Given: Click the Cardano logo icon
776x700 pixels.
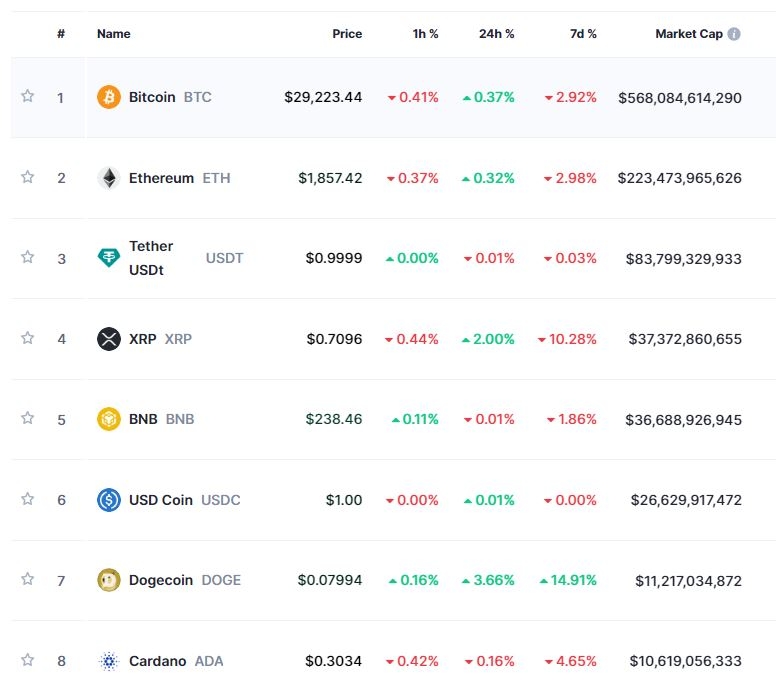Looking at the screenshot, I should [108, 661].
